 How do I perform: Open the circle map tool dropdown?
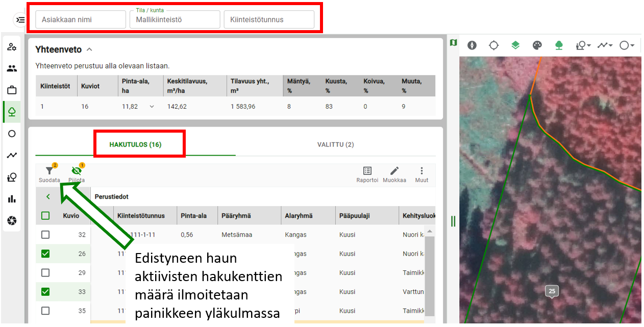pyautogui.click(x=627, y=45)
